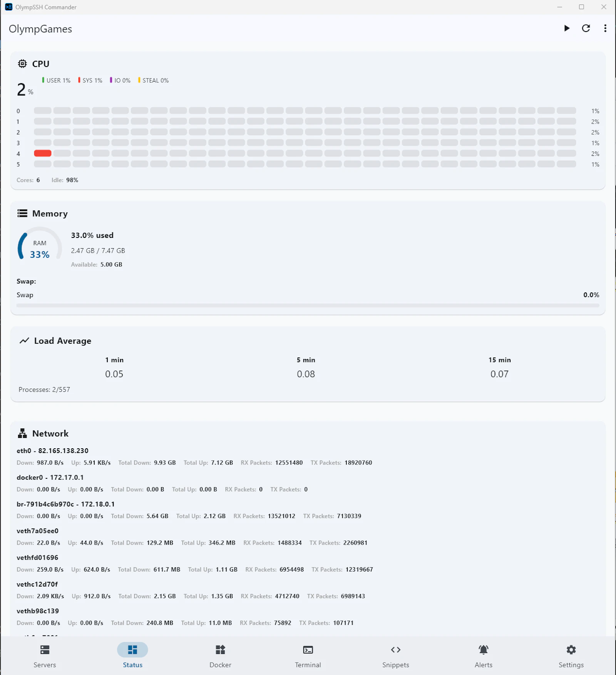Image resolution: width=616 pixels, height=675 pixels.
Task: Refresh the server status
Action: [x=586, y=28]
